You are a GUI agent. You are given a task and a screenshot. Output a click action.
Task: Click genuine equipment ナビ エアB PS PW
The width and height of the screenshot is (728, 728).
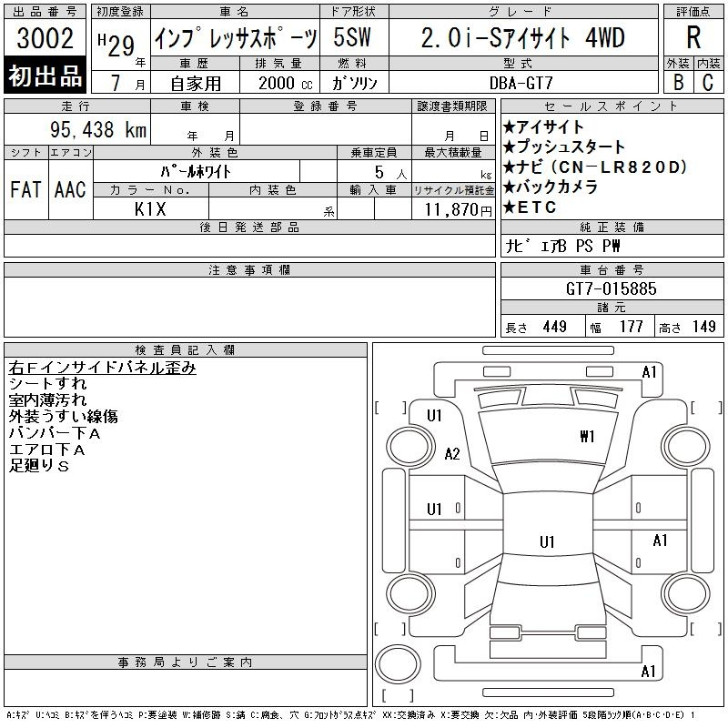(562, 246)
